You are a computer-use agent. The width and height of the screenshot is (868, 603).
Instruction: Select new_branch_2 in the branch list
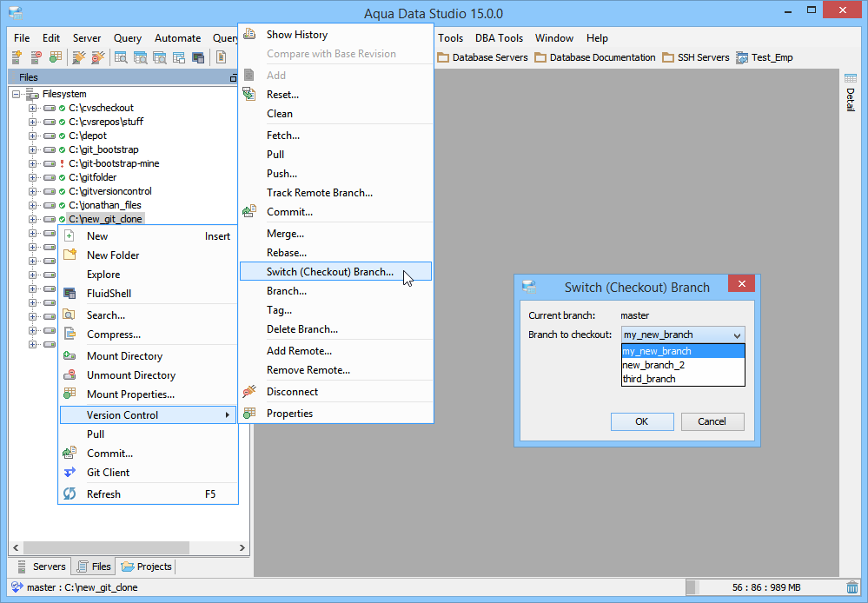coord(683,365)
